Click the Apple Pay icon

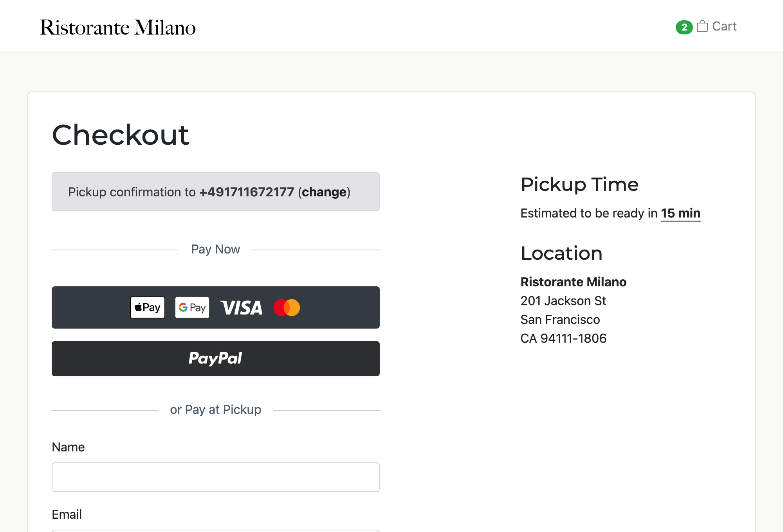pos(148,307)
